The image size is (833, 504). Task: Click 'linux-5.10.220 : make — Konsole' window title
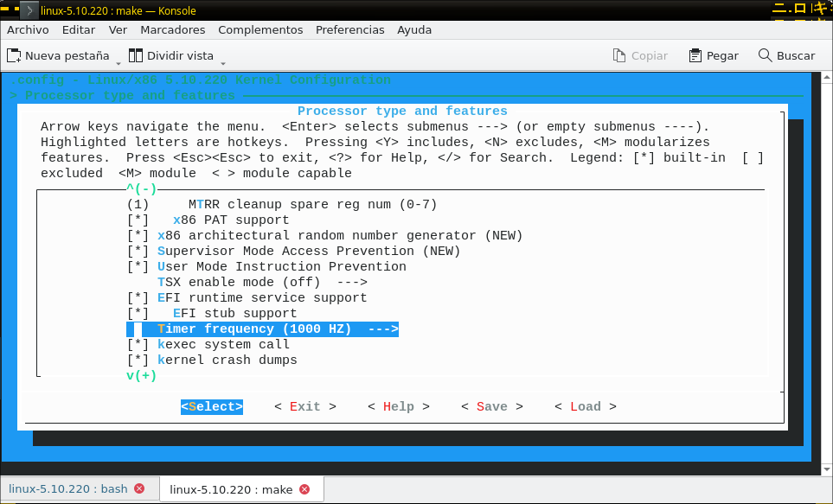(118, 10)
